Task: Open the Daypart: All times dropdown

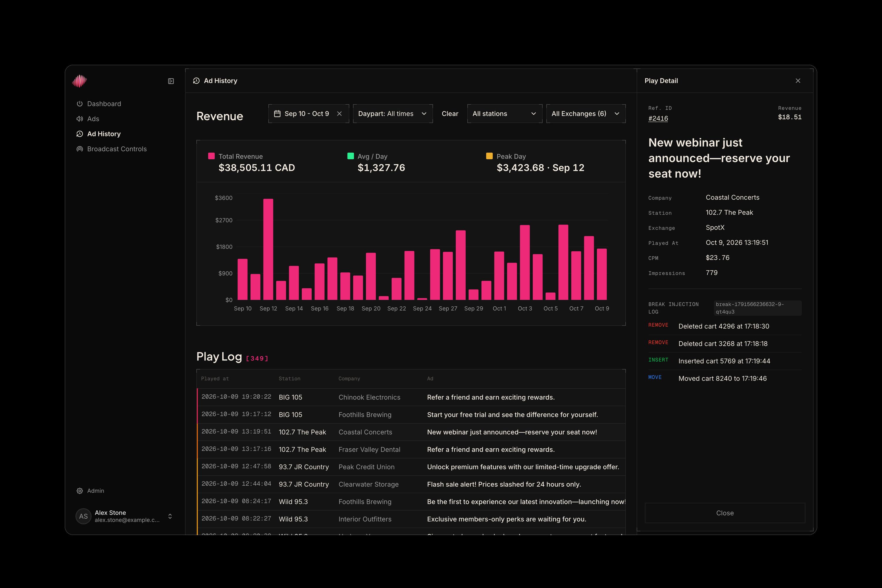Action: [x=392, y=113]
